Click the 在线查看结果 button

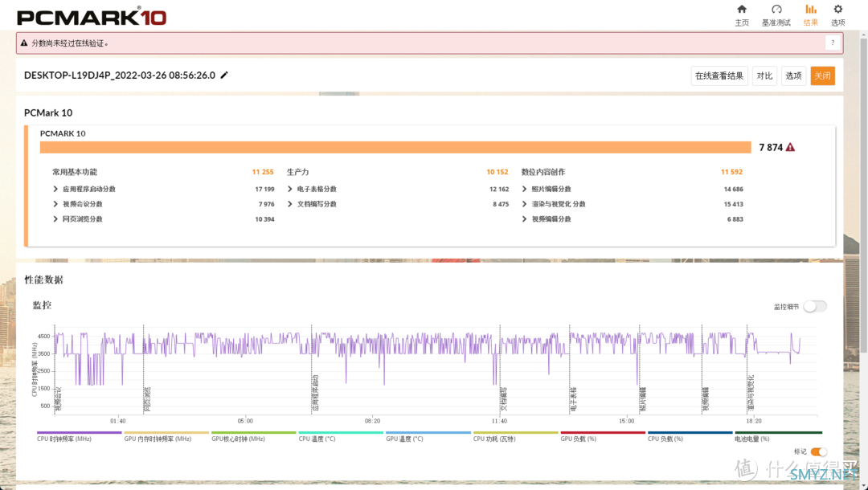[x=719, y=76]
